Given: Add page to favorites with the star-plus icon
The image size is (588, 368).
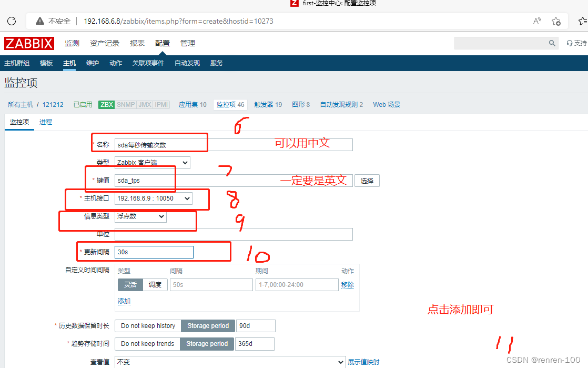Looking at the screenshot, I should [x=556, y=21].
